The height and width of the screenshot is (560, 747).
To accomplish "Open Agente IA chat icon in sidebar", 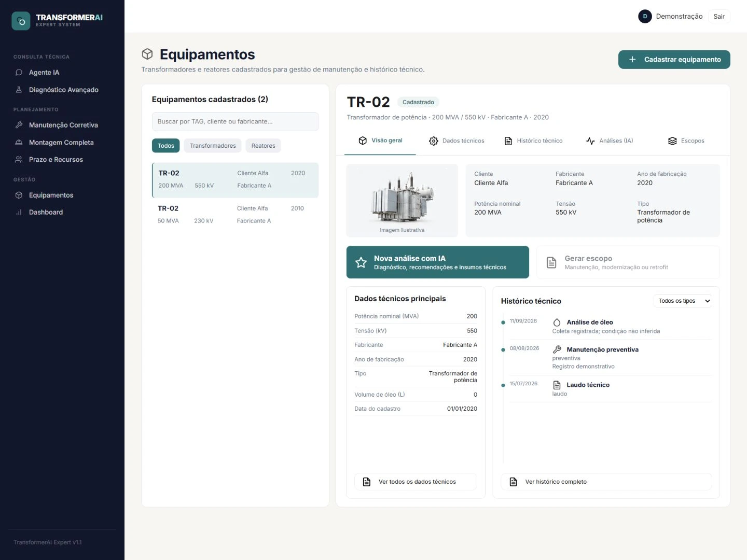I will (x=19, y=73).
